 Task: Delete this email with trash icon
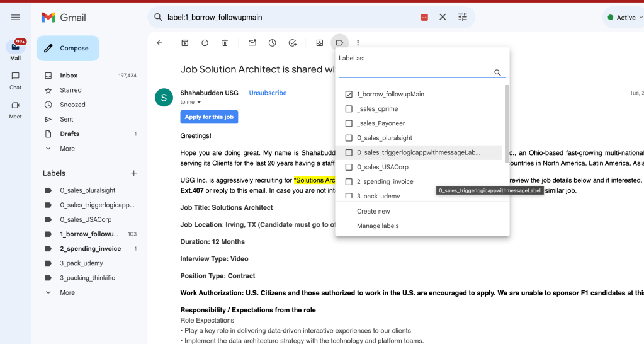coord(225,43)
